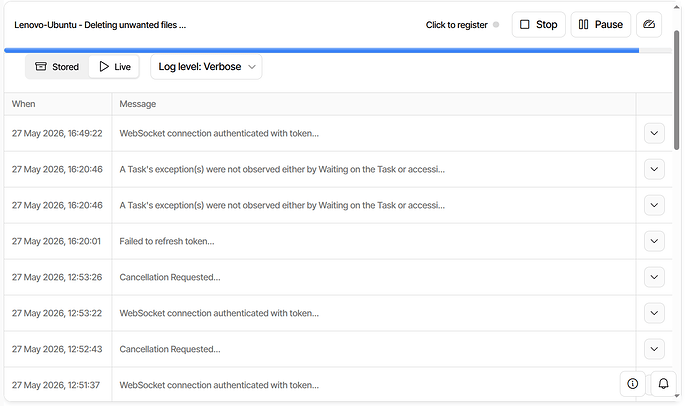The image size is (690, 406).
Task: Select Cancellation Requested message at 12:52:43
Action: [x=170, y=349]
